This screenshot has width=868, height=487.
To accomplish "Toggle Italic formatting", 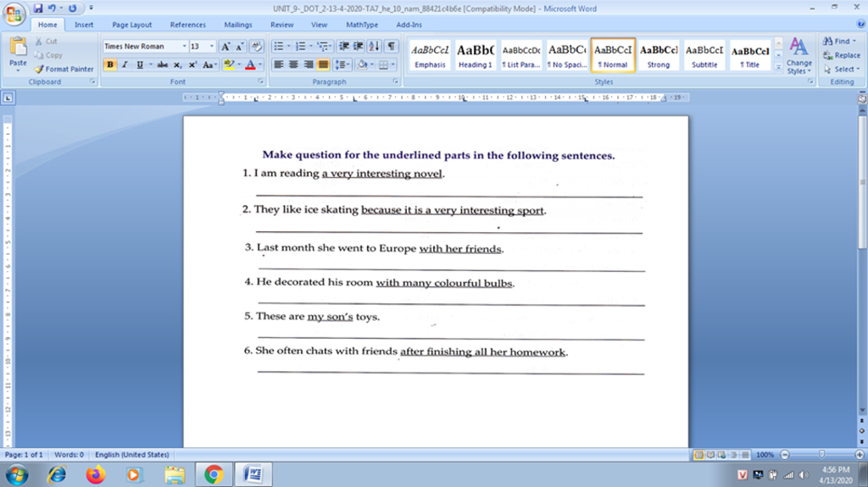I will (125, 64).
